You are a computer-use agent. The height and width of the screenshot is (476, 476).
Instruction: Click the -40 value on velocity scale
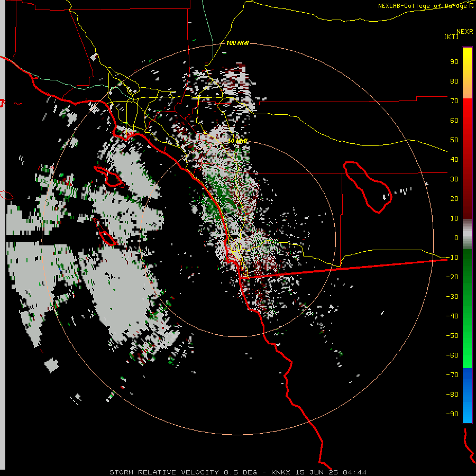pos(452,316)
